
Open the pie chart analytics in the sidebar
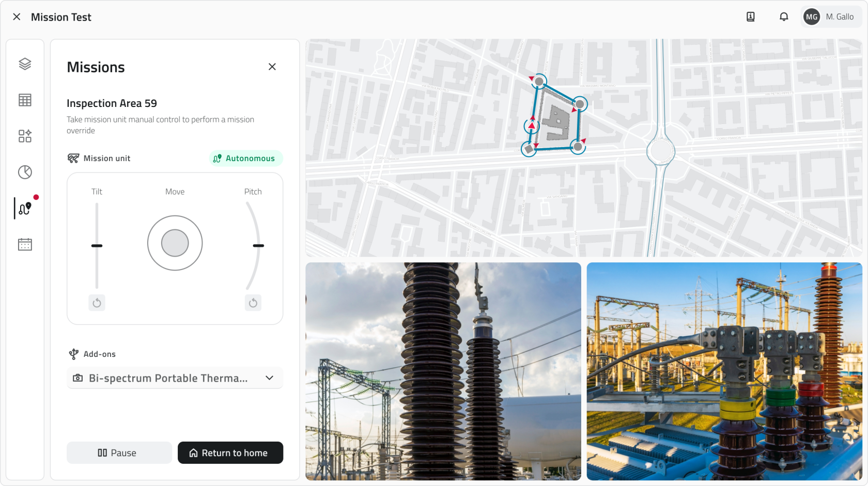click(x=25, y=172)
